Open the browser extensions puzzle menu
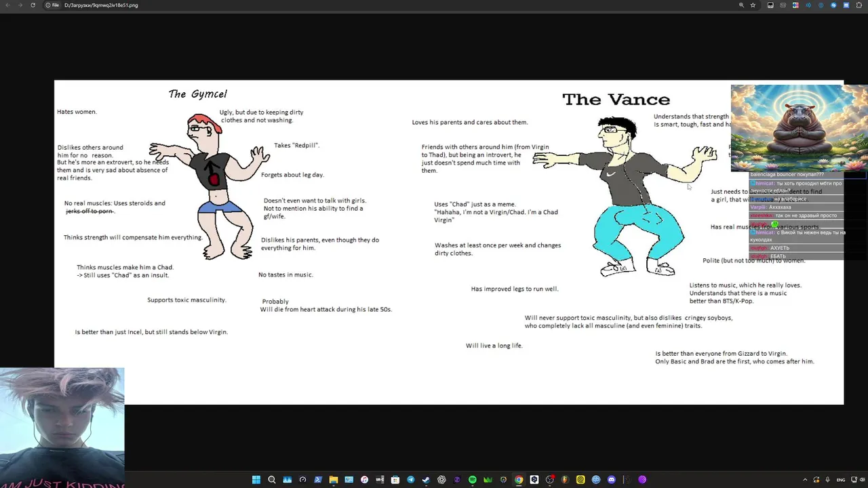 point(859,5)
